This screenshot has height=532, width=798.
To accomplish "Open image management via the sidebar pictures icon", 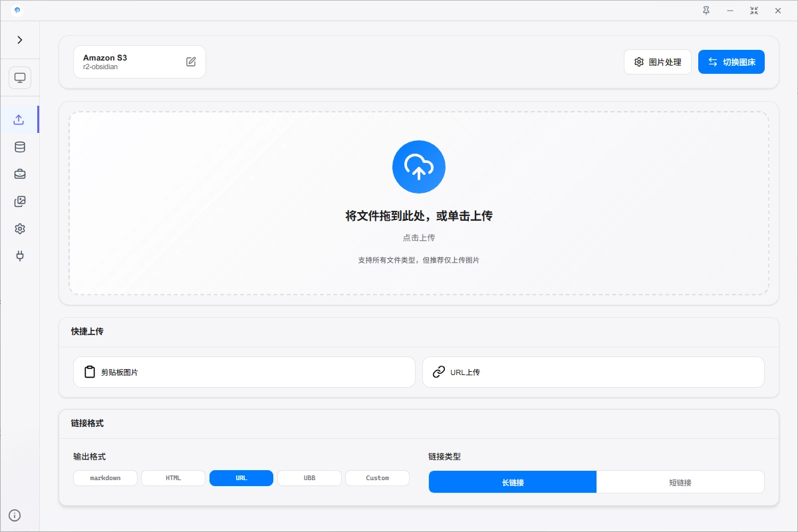I will click(x=20, y=201).
